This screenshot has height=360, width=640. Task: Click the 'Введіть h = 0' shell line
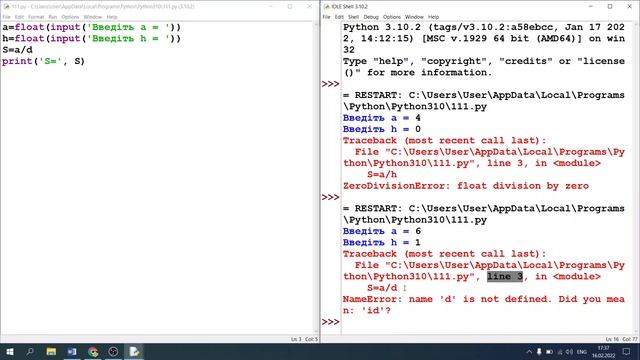(382, 129)
